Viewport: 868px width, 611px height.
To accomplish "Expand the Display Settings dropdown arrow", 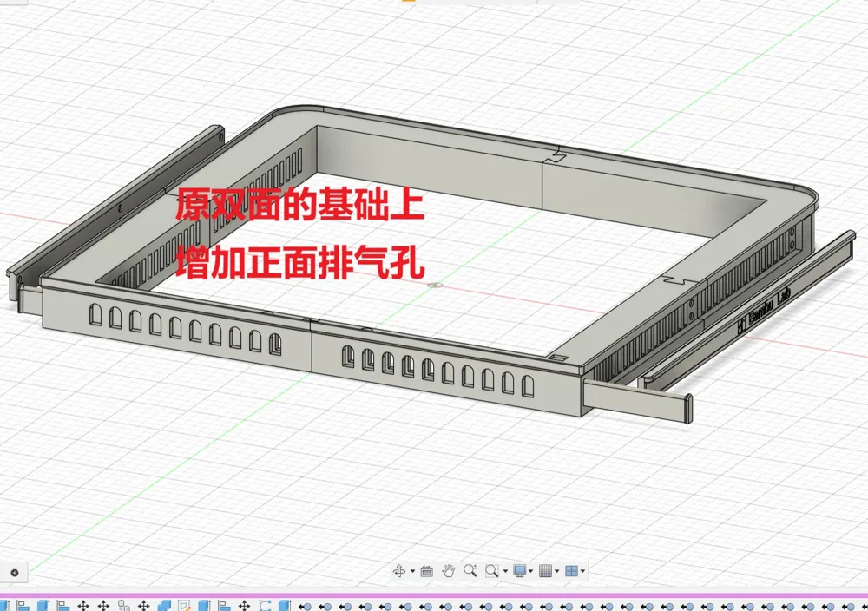I will [x=531, y=571].
